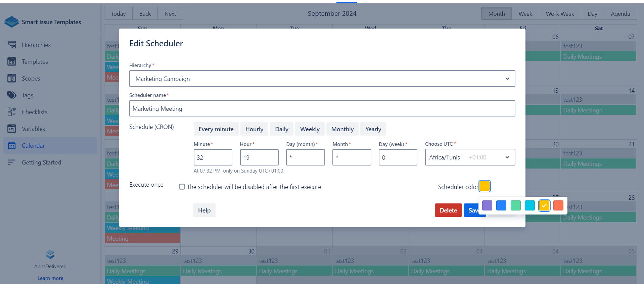Image resolution: width=644 pixels, height=284 pixels.
Task: Click the Getting Started sidebar icon
Action: [x=12, y=162]
